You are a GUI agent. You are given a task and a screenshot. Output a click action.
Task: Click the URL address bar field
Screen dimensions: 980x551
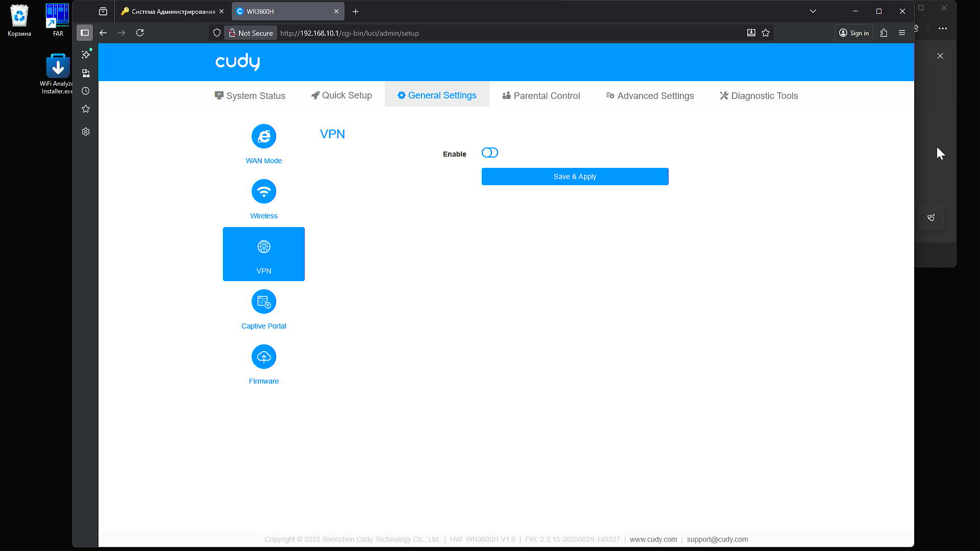(x=510, y=33)
